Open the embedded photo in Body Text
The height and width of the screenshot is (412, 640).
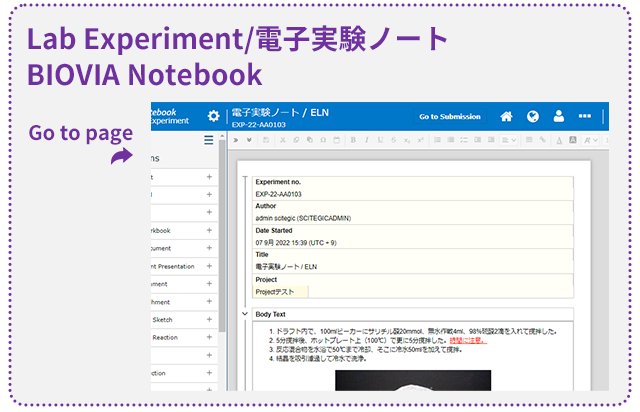coord(413,381)
